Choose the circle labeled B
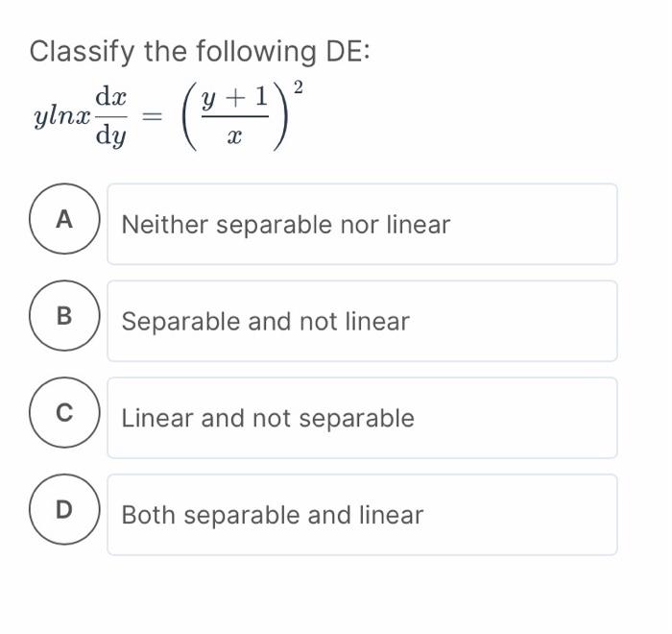This screenshot has width=672, height=634. [x=64, y=316]
